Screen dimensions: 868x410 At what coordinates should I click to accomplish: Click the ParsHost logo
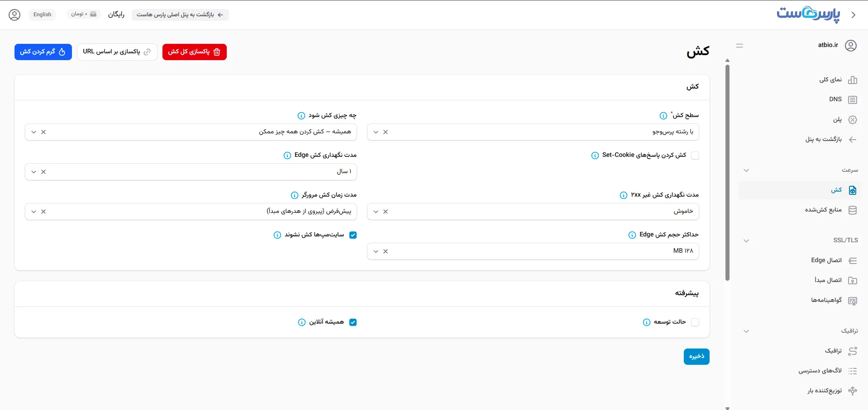coord(808,14)
